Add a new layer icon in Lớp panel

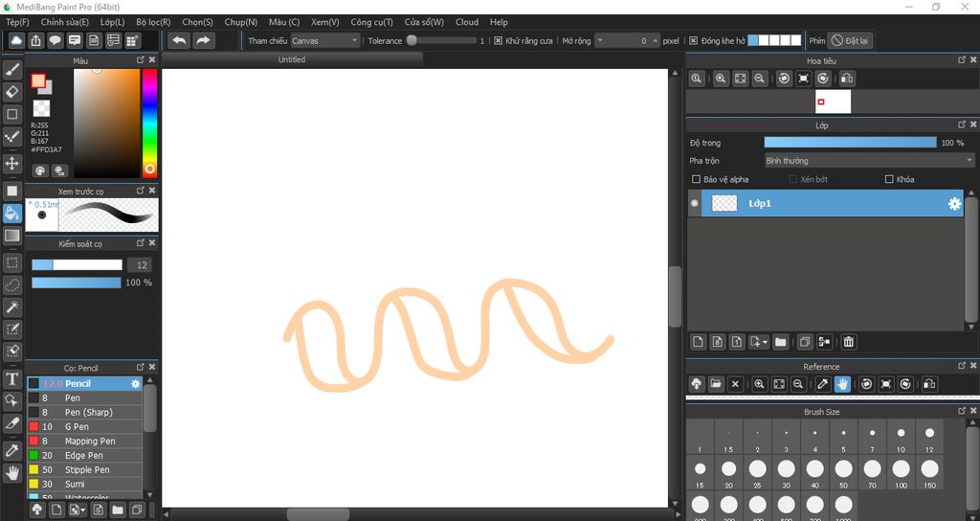coord(698,342)
